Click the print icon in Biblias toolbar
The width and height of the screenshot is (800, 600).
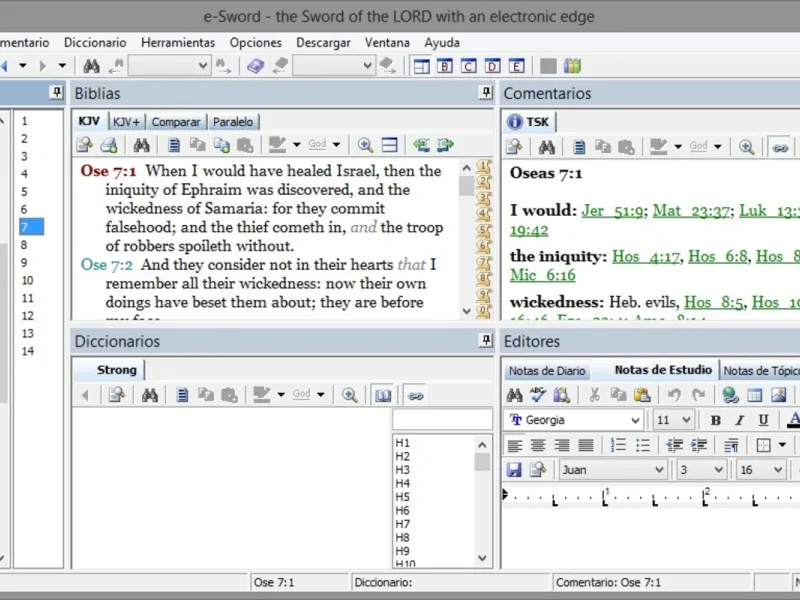coord(109,145)
